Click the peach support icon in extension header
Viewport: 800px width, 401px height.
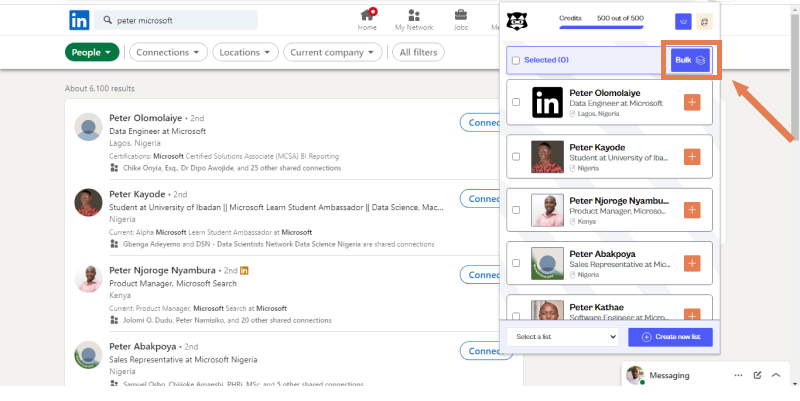coord(705,21)
